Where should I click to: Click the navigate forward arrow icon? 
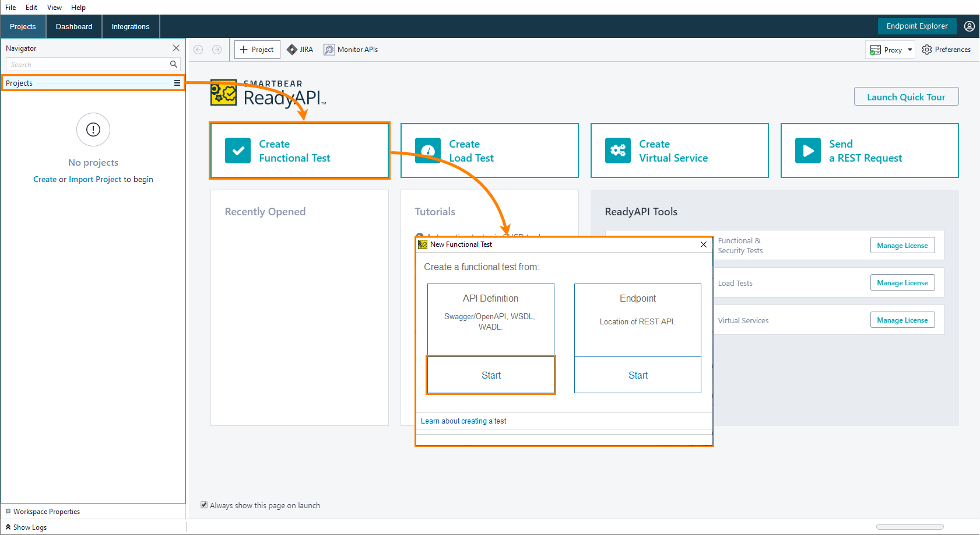click(217, 50)
